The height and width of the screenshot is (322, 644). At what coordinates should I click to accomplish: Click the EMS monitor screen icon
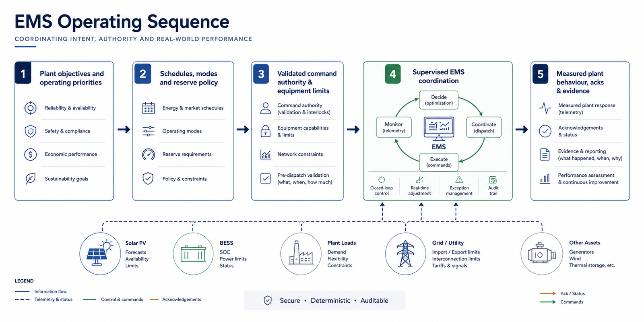439,128
